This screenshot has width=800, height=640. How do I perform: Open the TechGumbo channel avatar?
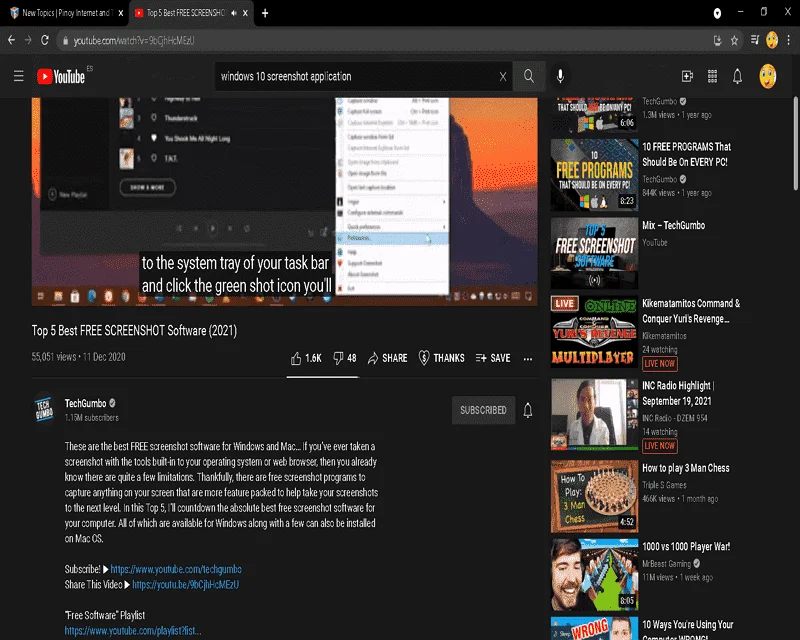tap(44, 409)
